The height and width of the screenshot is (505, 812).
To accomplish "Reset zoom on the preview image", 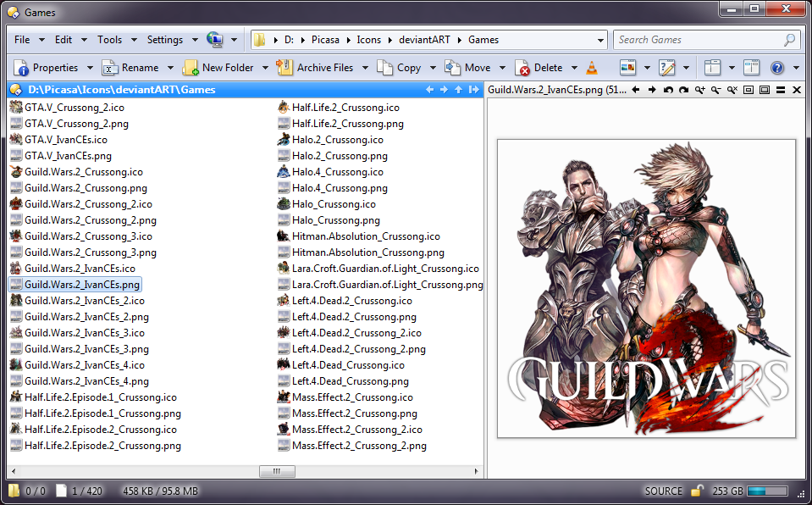I will click(x=732, y=90).
